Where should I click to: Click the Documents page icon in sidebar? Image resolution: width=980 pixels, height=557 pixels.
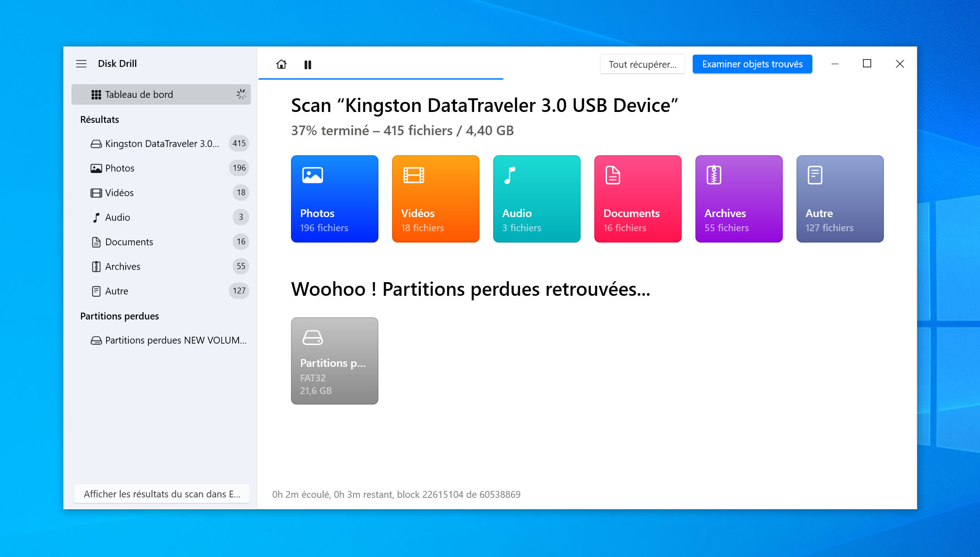tap(96, 242)
